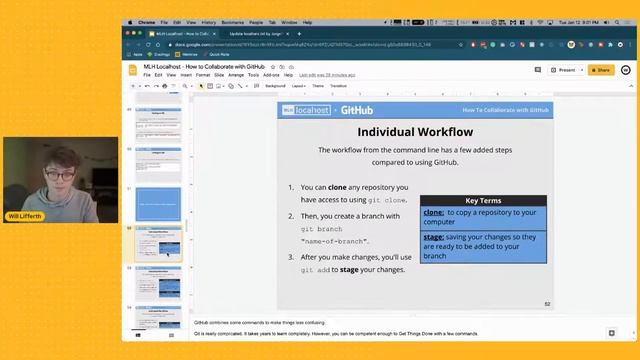Check the cloud save status icon

(291, 67)
